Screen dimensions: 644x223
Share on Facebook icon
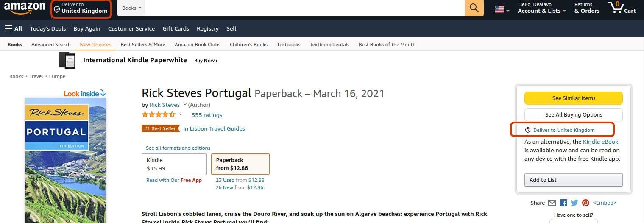[563, 203]
